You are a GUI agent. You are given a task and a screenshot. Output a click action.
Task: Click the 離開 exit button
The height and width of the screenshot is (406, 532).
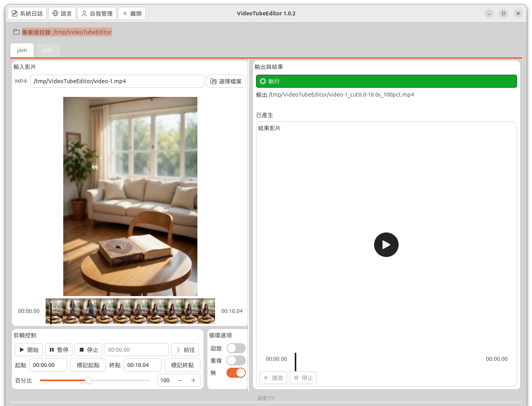pos(132,13)
